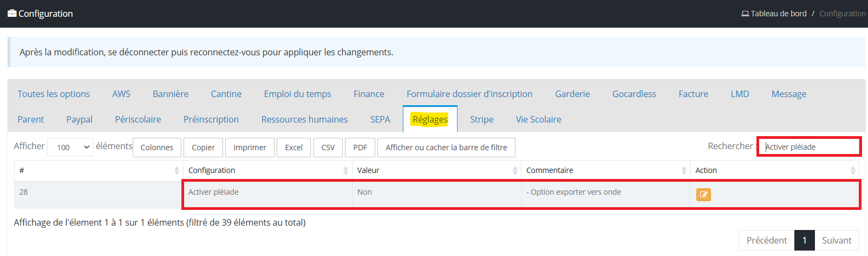
Task: Click the Rechercher search field
Action: [x=809, y=147]
